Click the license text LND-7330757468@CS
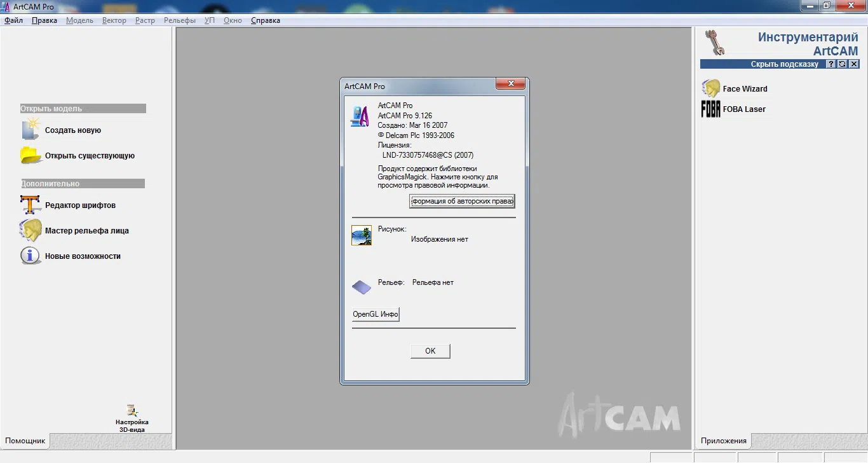The width and height of the screenshot is (868, 463). (x=428, y=155)
